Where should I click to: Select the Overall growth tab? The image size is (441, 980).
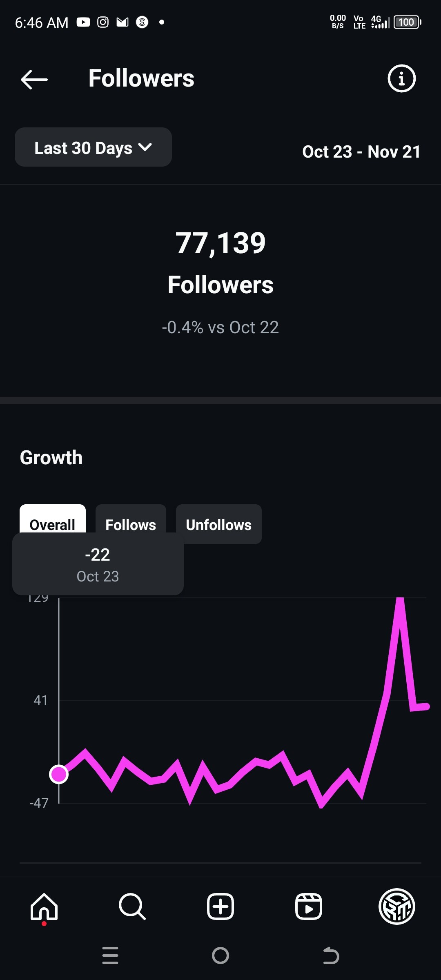(x=52, y=519)
